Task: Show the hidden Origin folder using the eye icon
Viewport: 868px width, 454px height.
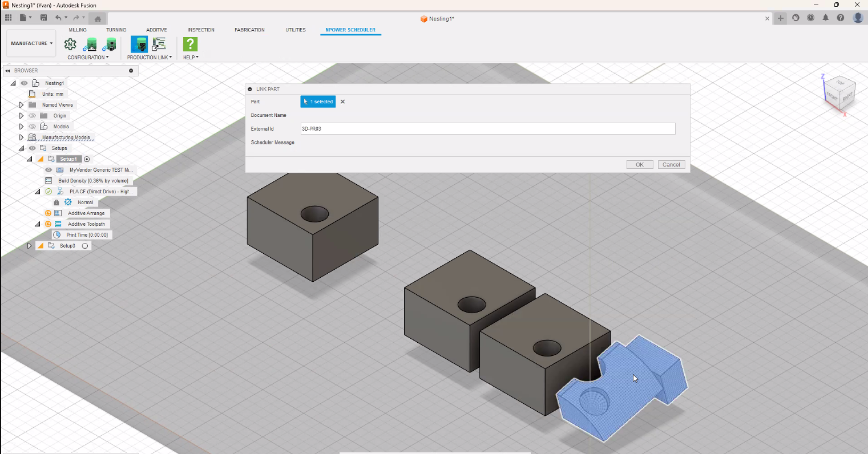Action: pos(33,116)
